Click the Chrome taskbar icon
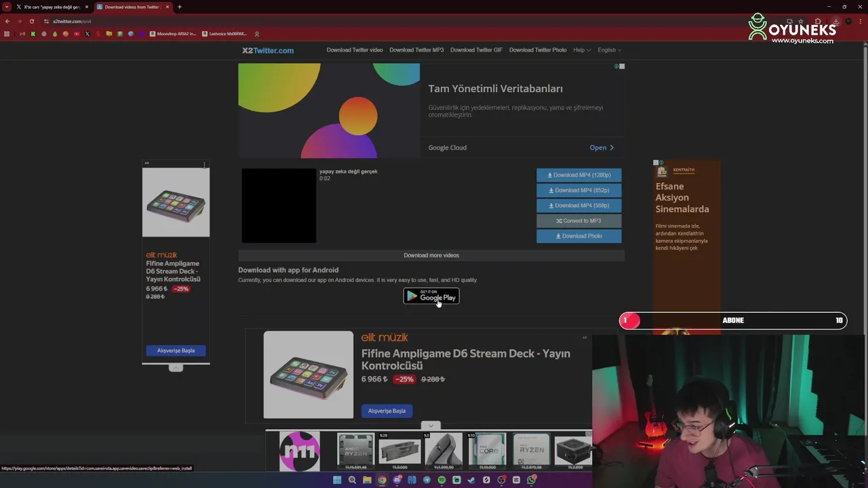The width and height of the screenshot is (868, 488). click(382, 480)
